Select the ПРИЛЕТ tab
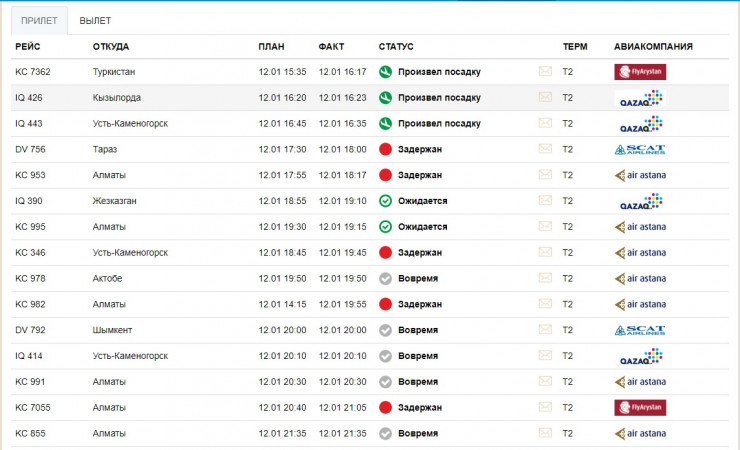 click(x=39, y=20)
